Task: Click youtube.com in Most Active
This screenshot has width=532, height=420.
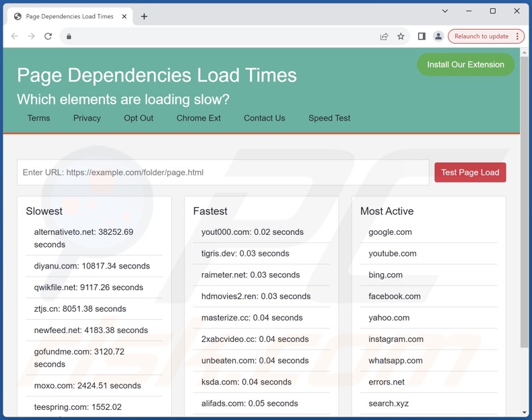Action: click(x=393, y=253)
